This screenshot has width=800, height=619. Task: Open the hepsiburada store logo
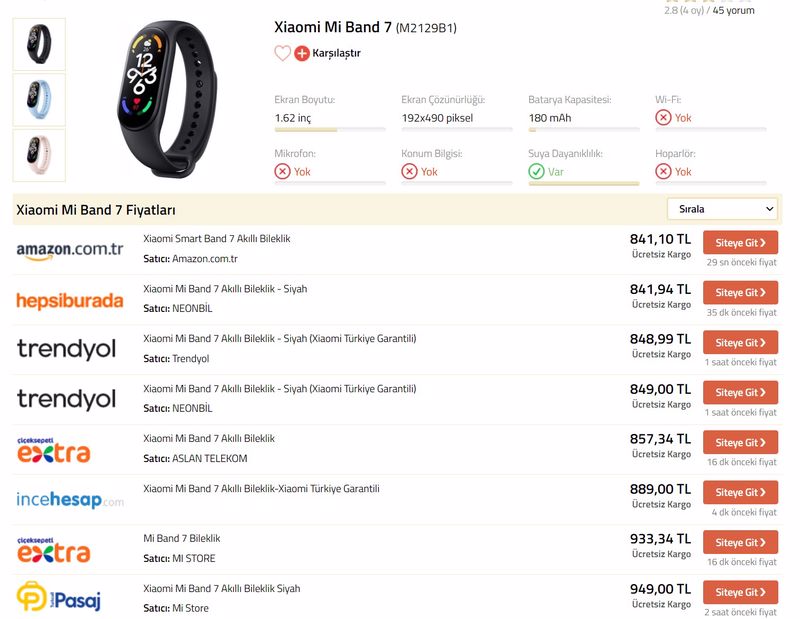tap(70, 301)
